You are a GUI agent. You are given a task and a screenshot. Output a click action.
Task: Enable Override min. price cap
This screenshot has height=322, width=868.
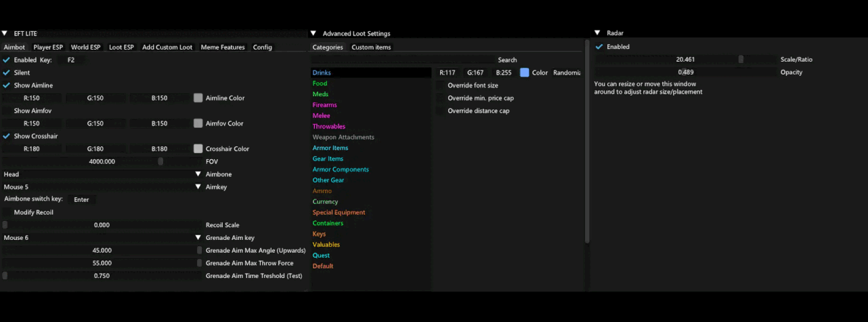[441, 98]
